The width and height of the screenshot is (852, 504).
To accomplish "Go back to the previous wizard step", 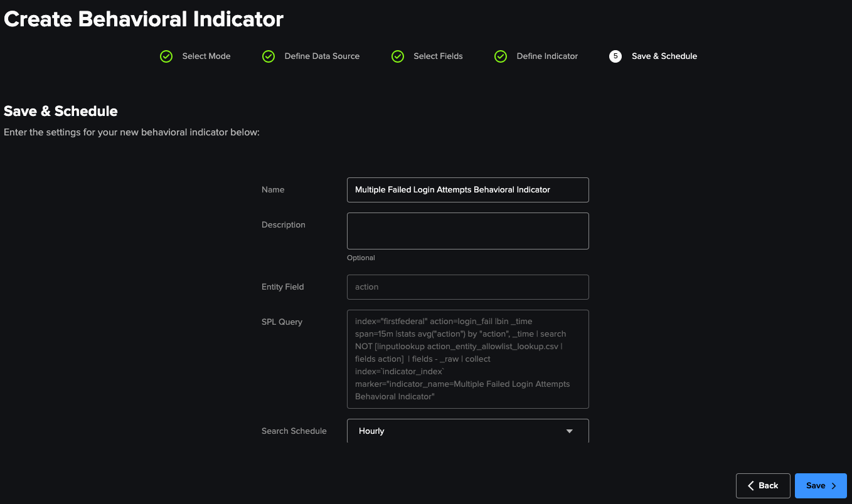I will 763,485.
